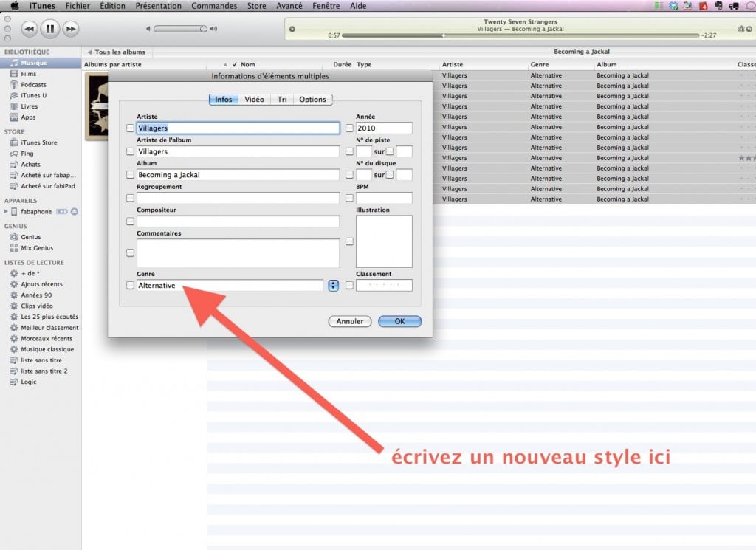This screenshot has height=550, width=756.
Task: Open the Commandes menu
Action: pyautogui.click(x=214, y=6)
